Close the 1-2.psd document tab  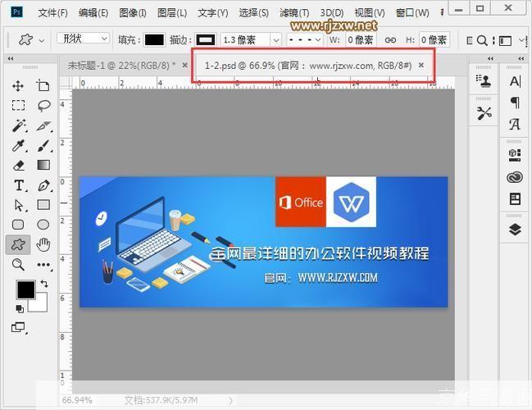tap(421, 65)
